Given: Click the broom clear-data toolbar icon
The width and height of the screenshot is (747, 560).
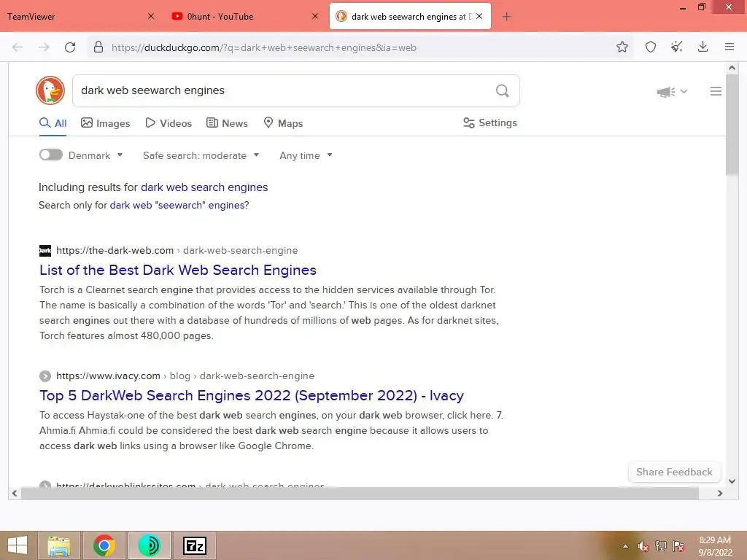Looking at the screenshot, I should click(676, 47).
